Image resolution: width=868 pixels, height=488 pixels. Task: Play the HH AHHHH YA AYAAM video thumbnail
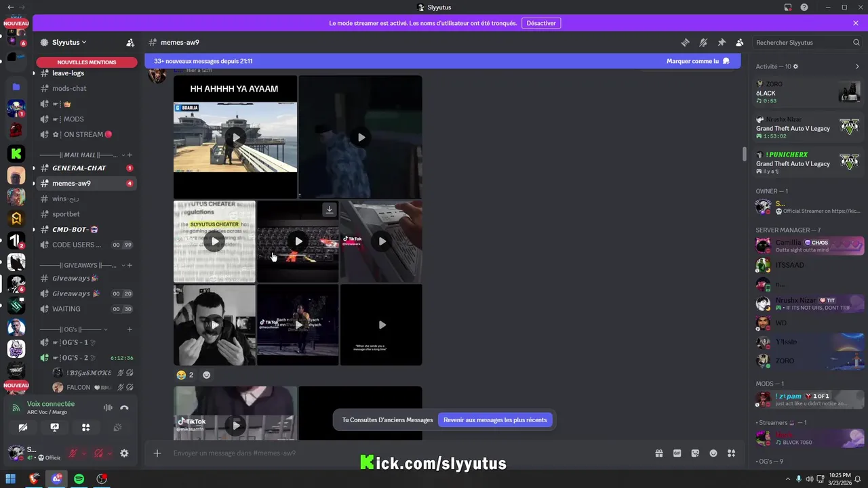[x=235, y=137]
